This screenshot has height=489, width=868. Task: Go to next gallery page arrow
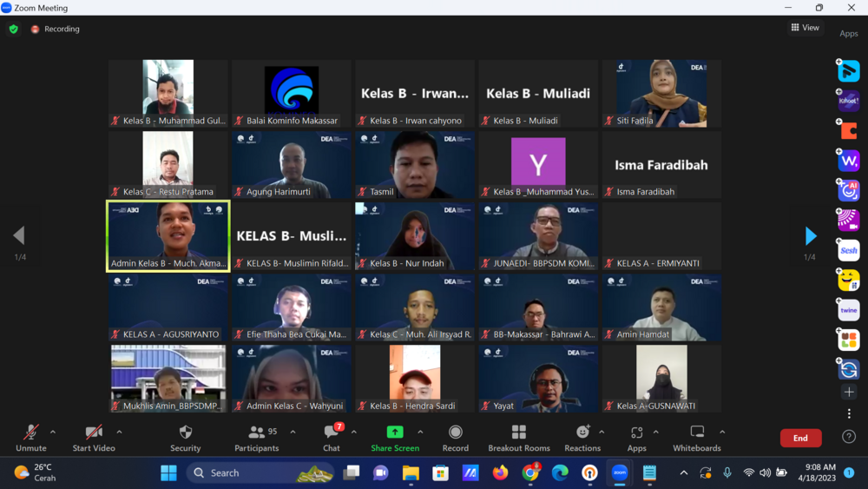click(811, 236)
